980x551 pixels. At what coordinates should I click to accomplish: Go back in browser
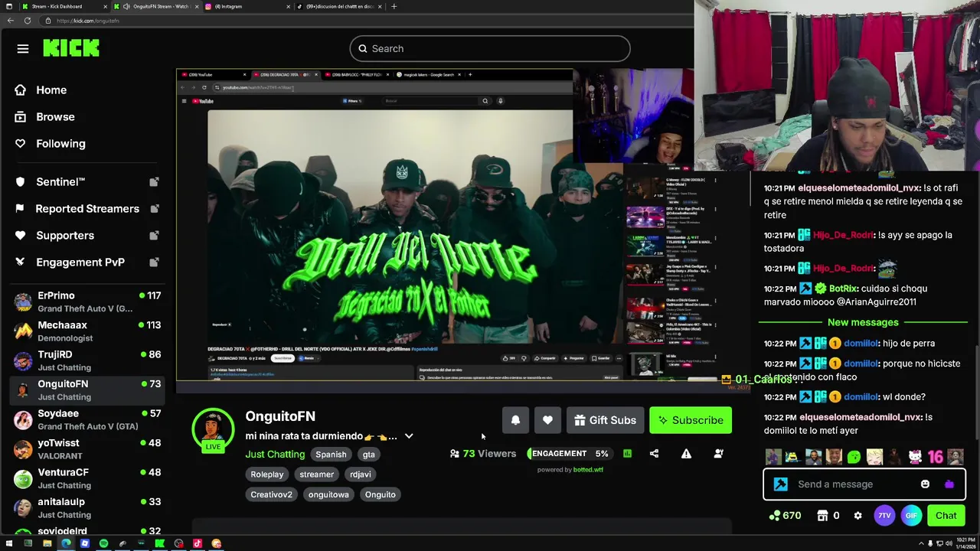tap(10, 21)
